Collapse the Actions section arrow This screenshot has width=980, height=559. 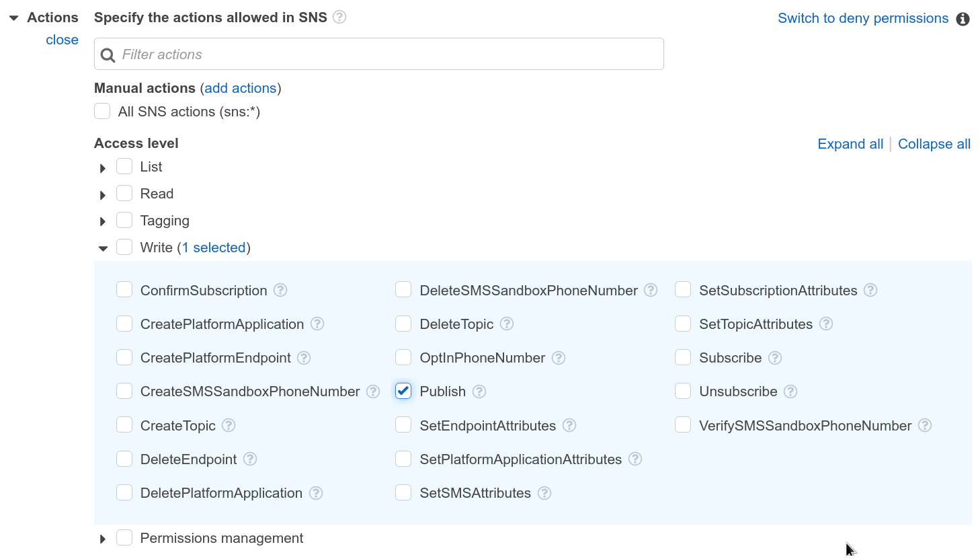(x=13, y=18)
